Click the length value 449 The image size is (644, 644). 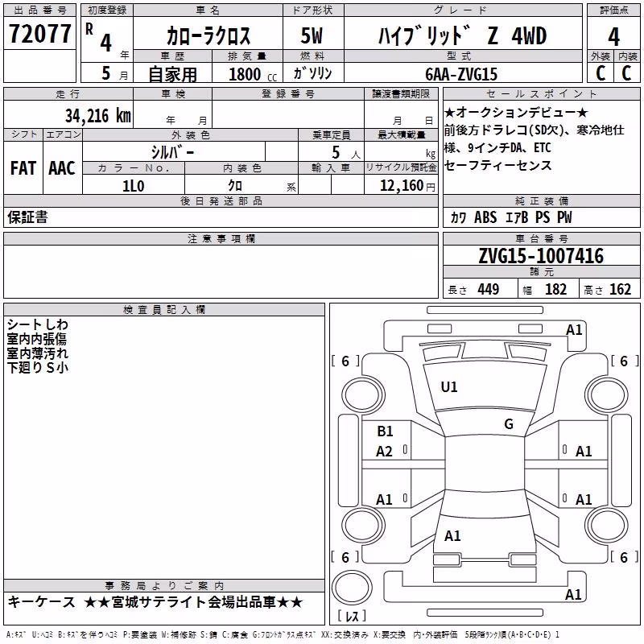click(489, 290)
